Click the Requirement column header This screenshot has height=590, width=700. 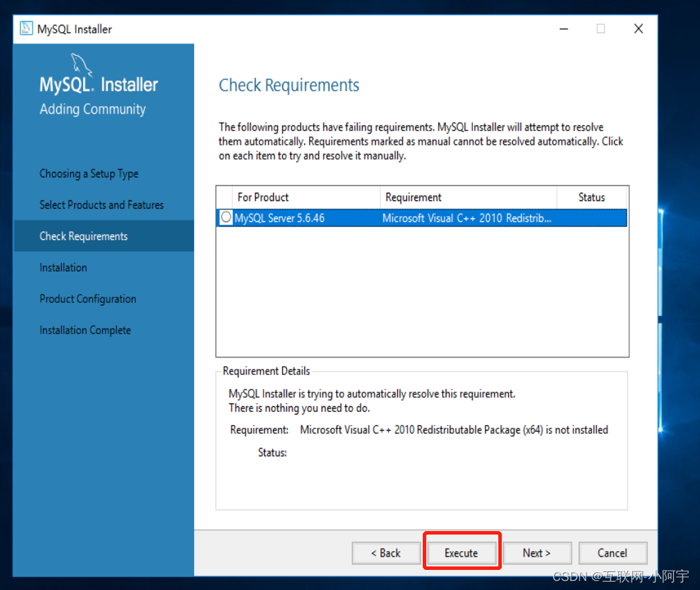[413, 197]
